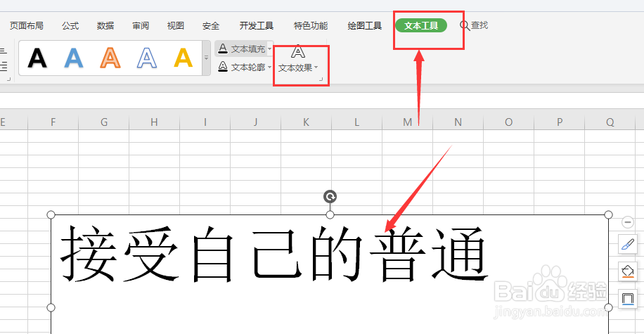Image resolution: width=644 pixels, height=334 pixels.
Task: Expand the WordArt style gallery
Action: coord(207,58)
